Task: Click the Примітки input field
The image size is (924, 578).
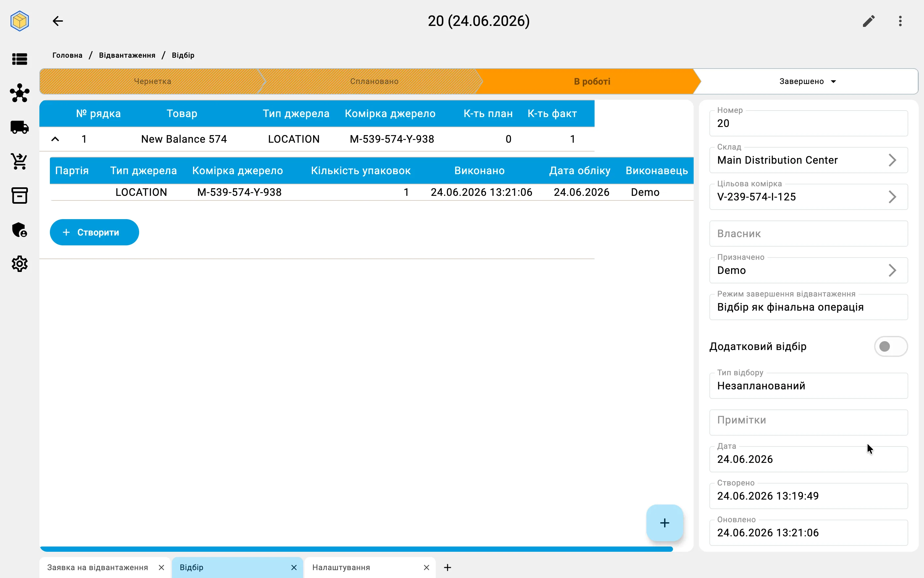Action: [808, 422]
